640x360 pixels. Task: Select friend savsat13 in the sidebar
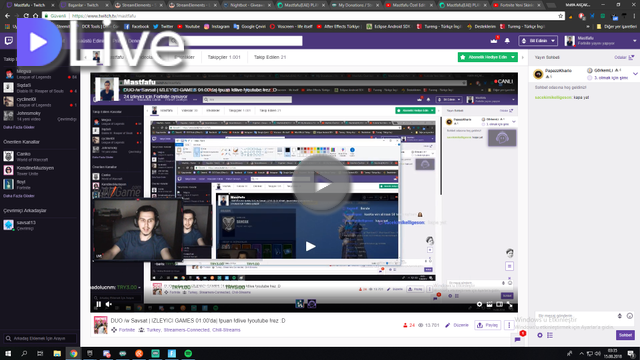(40, 225)
